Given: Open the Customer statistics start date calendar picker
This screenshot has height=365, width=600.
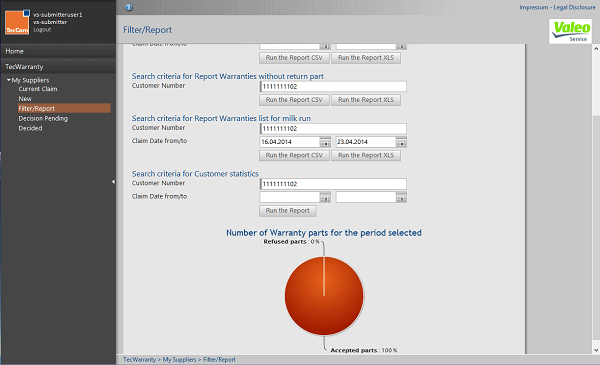Looking at the screenshot, I should click(325, 197).
